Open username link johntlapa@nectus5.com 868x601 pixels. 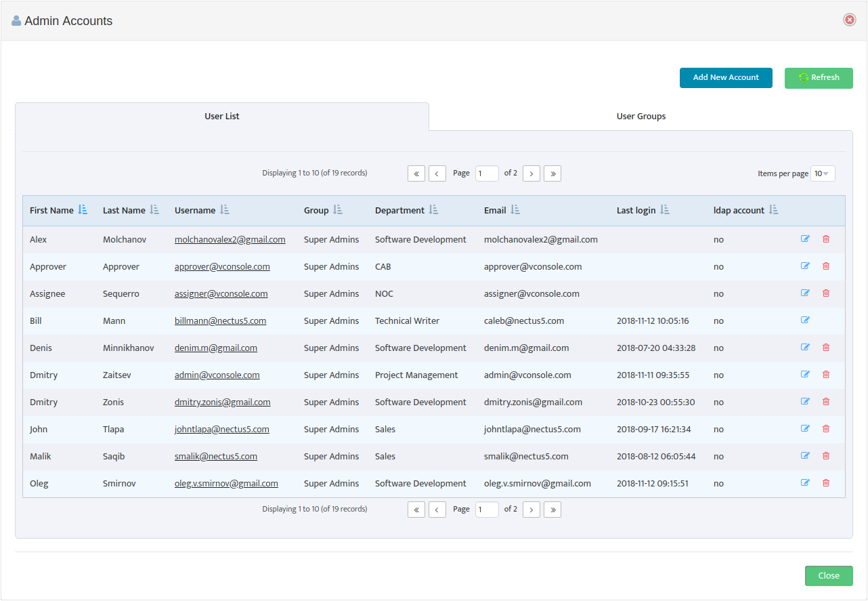click(222, 430)
